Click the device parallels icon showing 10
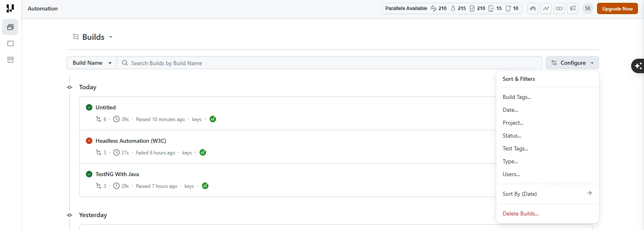The height and width of the screenshot is (230, 644). tap(508, 8)
